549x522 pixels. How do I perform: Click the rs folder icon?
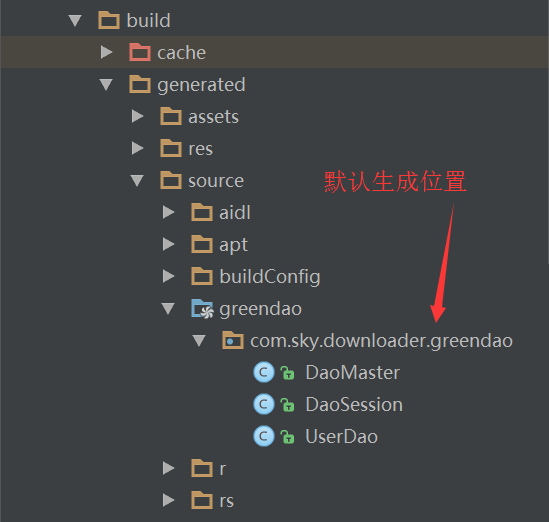point(202,500)
